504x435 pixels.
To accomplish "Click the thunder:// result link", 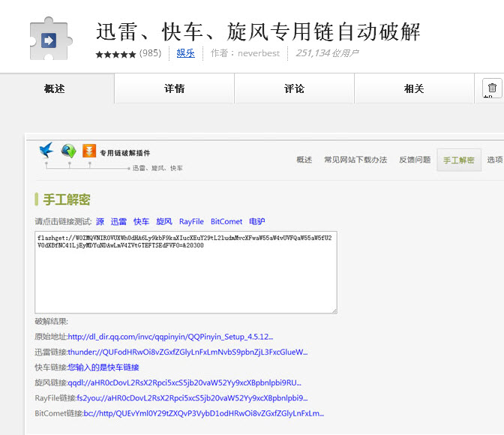I will 187,352.
